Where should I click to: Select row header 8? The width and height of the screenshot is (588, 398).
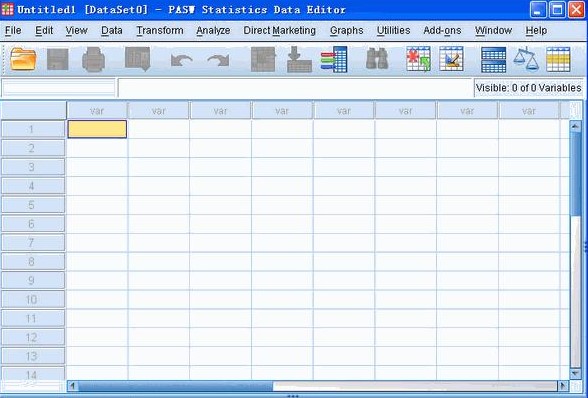33,261
